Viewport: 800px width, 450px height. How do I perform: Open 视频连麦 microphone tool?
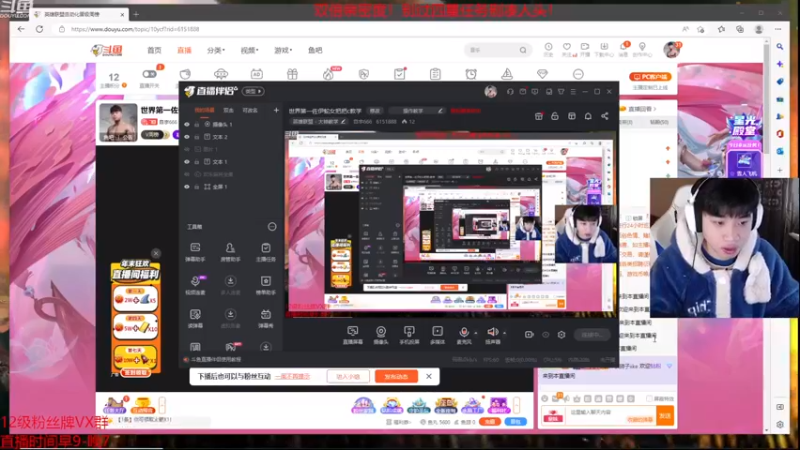tap(195, 285)
